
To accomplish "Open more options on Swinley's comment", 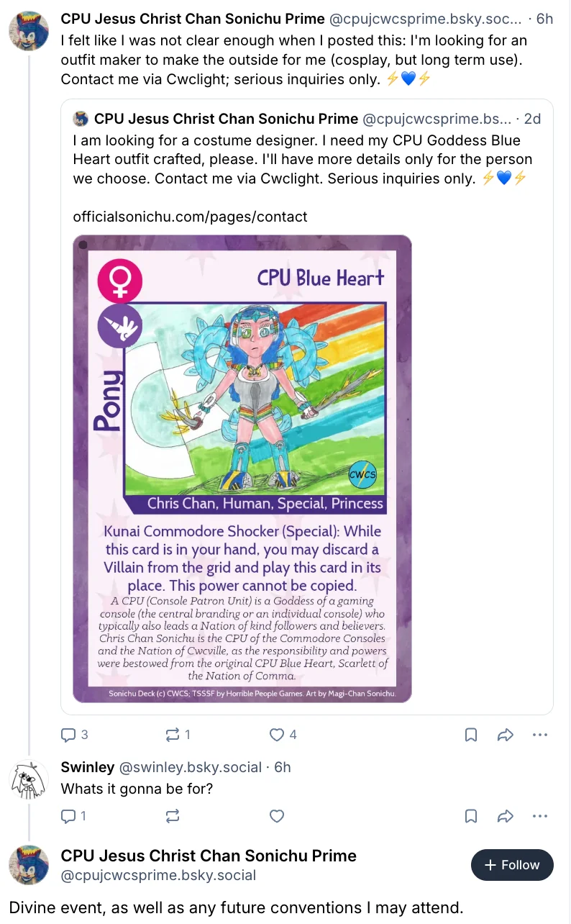I will click(540, 816).
